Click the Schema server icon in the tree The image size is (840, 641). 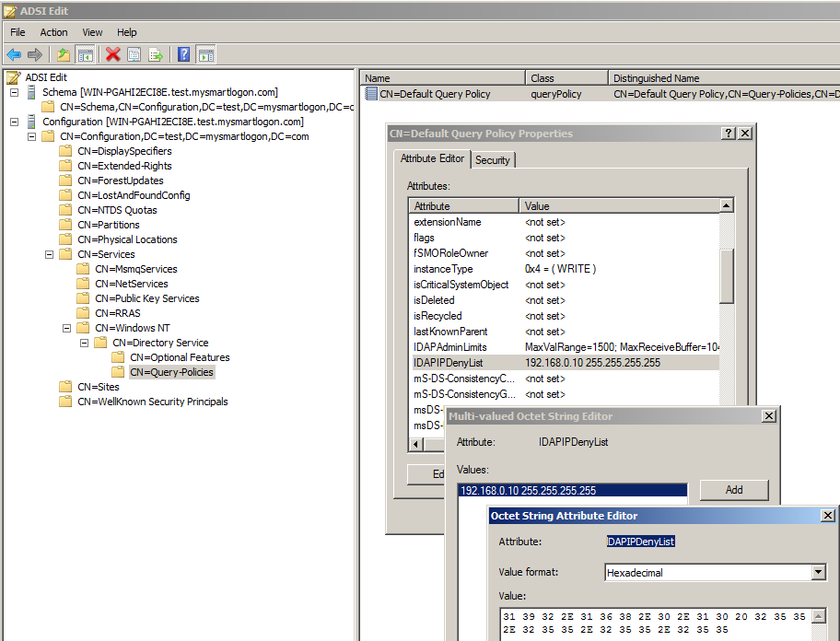(x=31, y=92)
